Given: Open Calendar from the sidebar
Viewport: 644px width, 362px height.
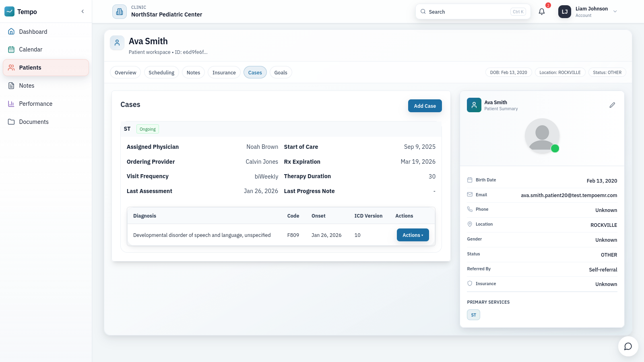Looking at the screenshot, I should pos(46,49).
